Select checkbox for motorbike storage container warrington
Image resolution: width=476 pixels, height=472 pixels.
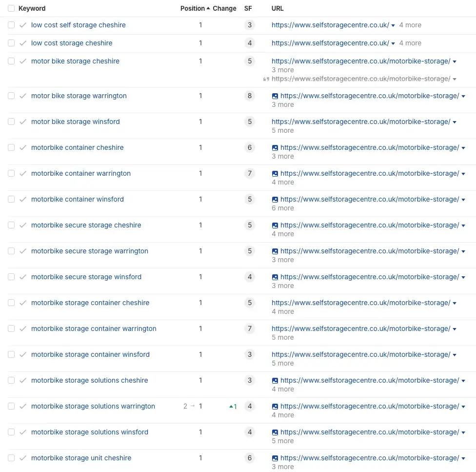point(11,328)
